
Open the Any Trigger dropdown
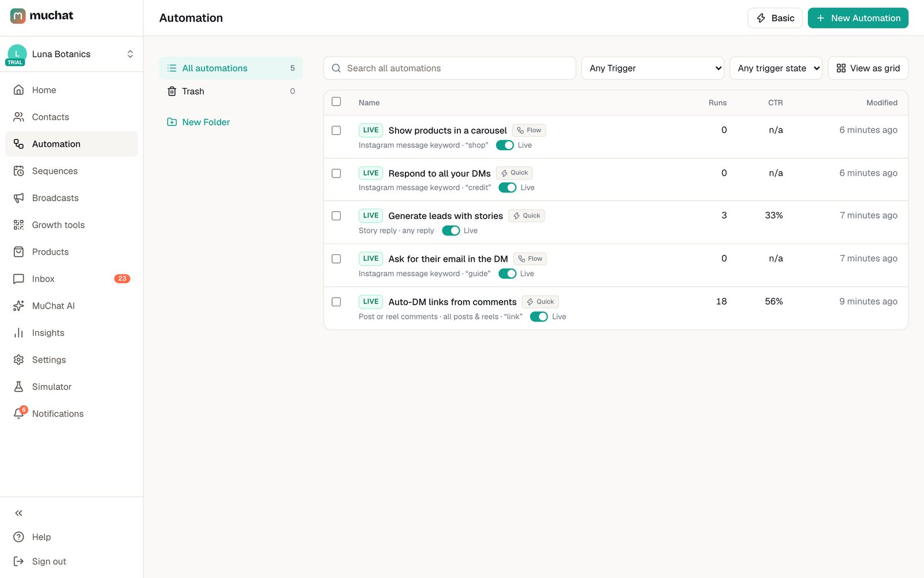click(653, 68)
